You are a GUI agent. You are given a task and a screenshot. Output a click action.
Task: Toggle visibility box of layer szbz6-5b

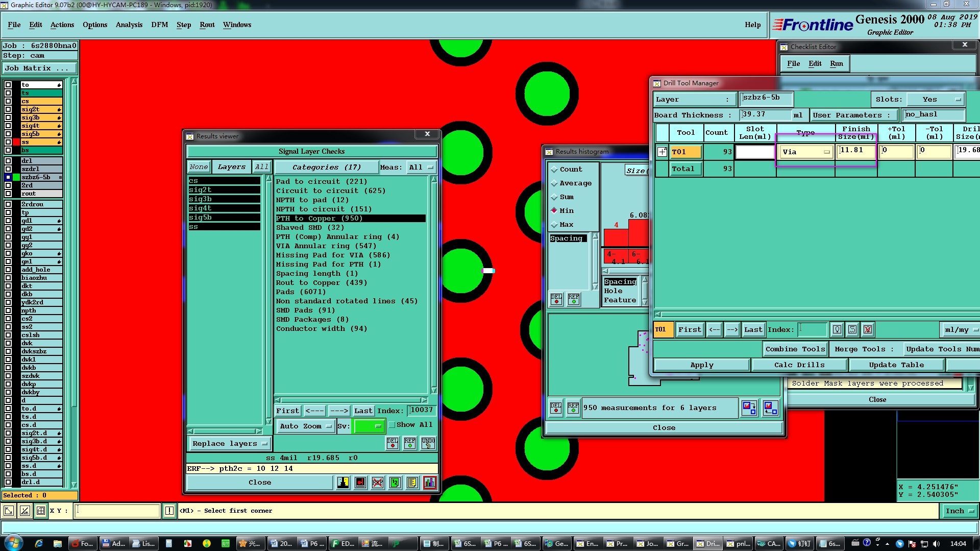[8, 177]
